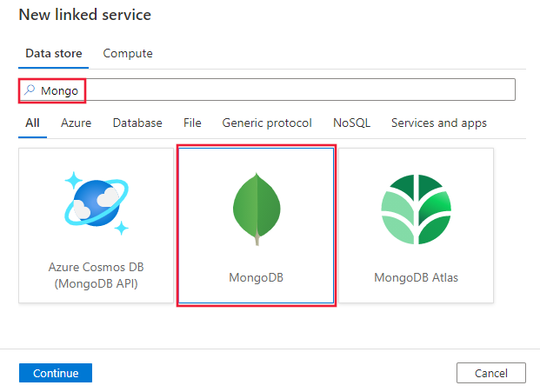This screenshot has width=540, height=392.
Task: Filter by the Azure category tab
Action: 77,123
